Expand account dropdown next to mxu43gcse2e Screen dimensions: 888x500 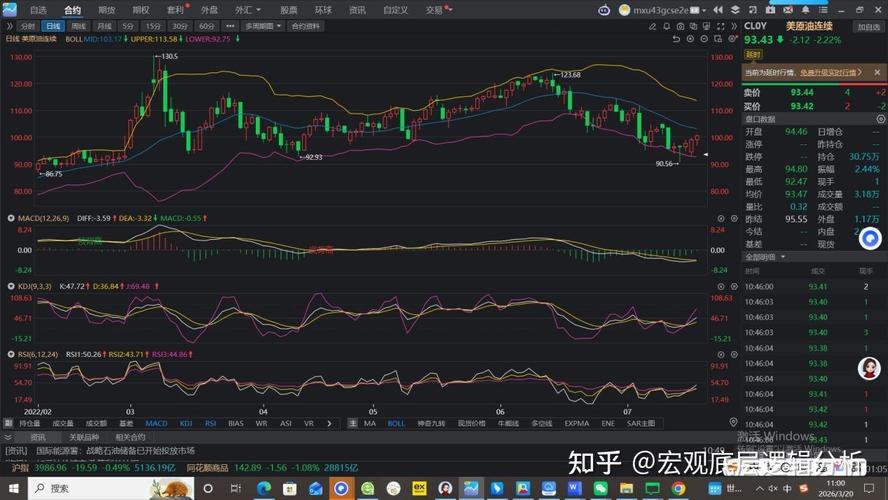point(704,10)
